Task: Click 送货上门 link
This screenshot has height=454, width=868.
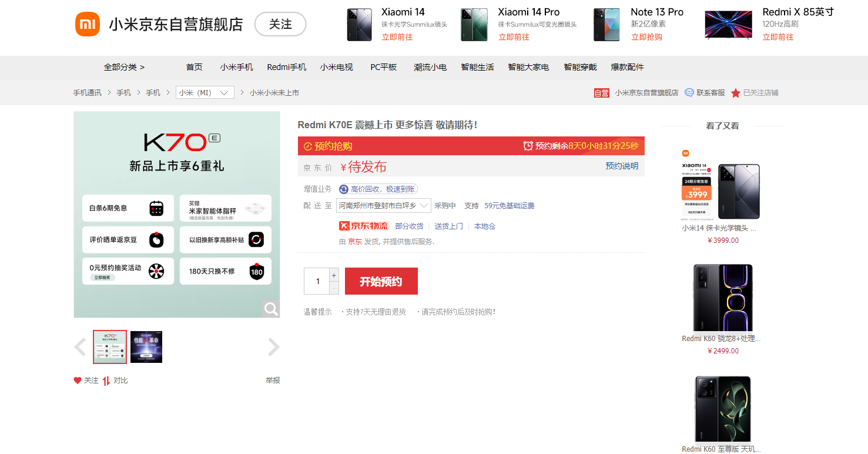Action: pyautogui.click(x=449, y=226)
